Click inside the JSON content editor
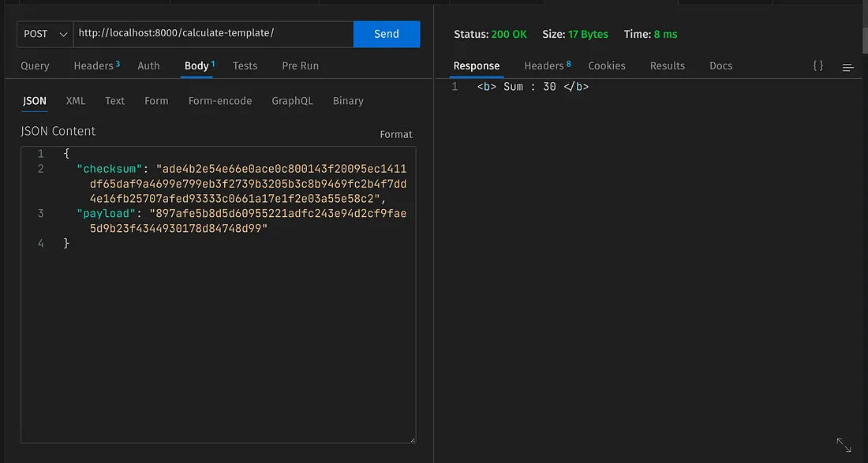This screenshot has width=868, height=463. click(218, 294)
